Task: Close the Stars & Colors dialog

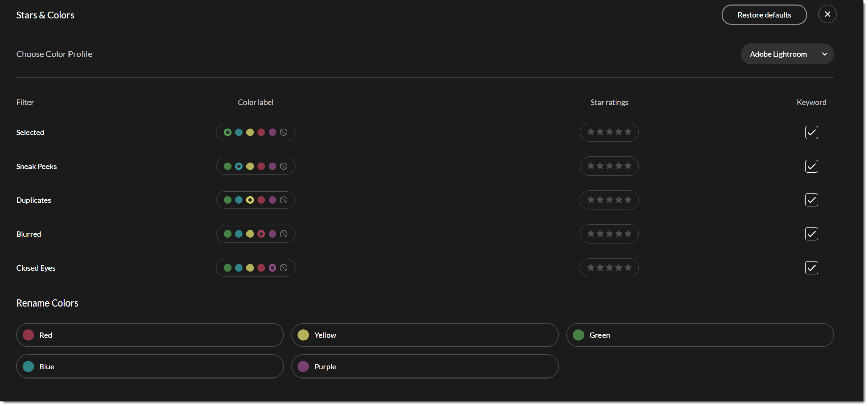Action: pyautogui.click(x=827, y=14)
